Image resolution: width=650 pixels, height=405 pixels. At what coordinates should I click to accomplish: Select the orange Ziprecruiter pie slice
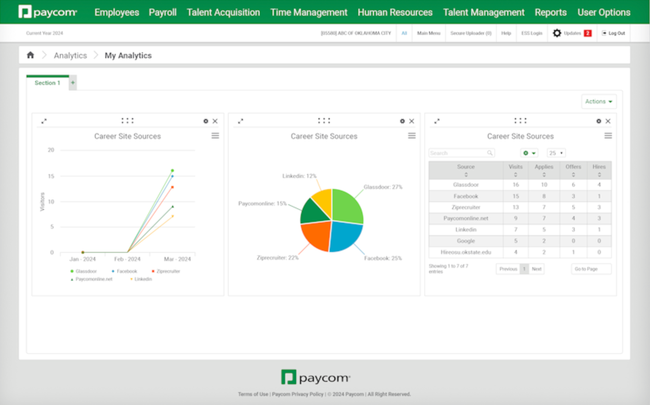click(316, 235)
